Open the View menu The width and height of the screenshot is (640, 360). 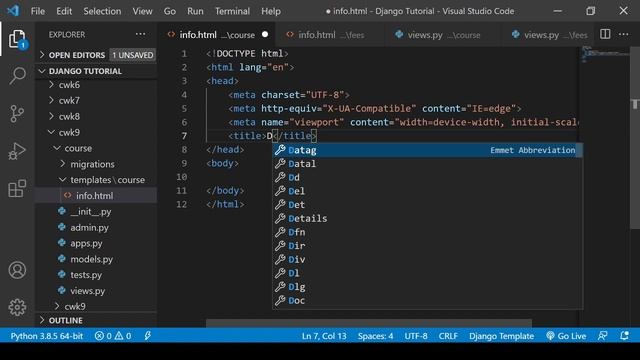click(x=142, y=11)
